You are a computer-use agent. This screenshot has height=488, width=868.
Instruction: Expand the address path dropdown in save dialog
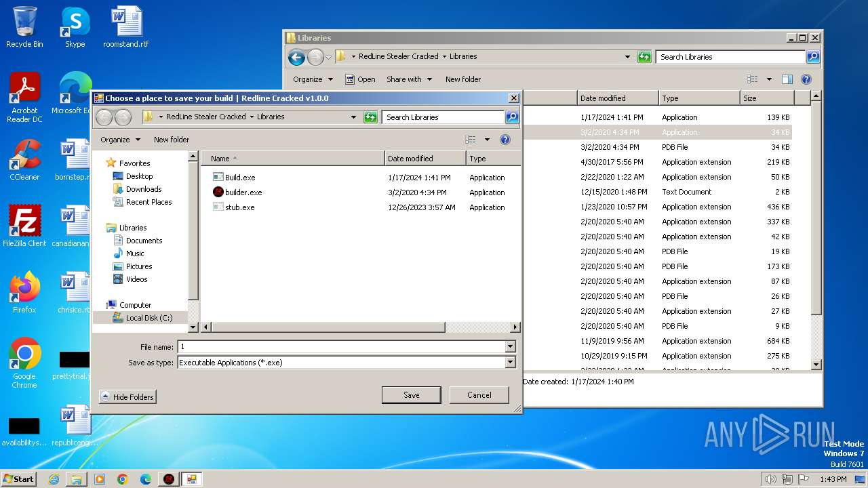[x=353, y=117]
